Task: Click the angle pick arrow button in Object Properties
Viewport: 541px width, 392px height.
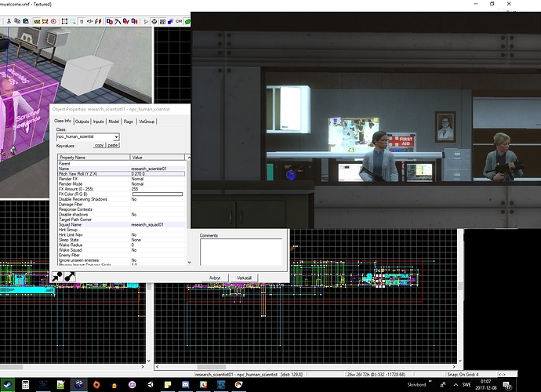Action: click(x=57, y=277)
